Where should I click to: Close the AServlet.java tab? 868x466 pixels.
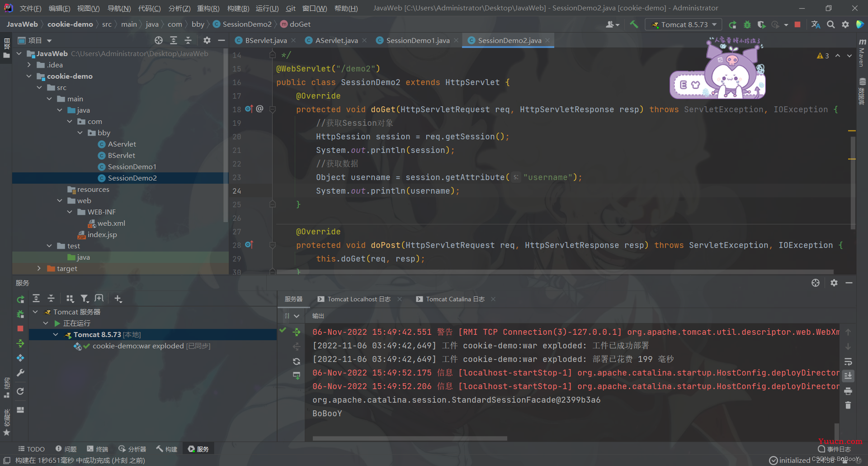(364, 40)
